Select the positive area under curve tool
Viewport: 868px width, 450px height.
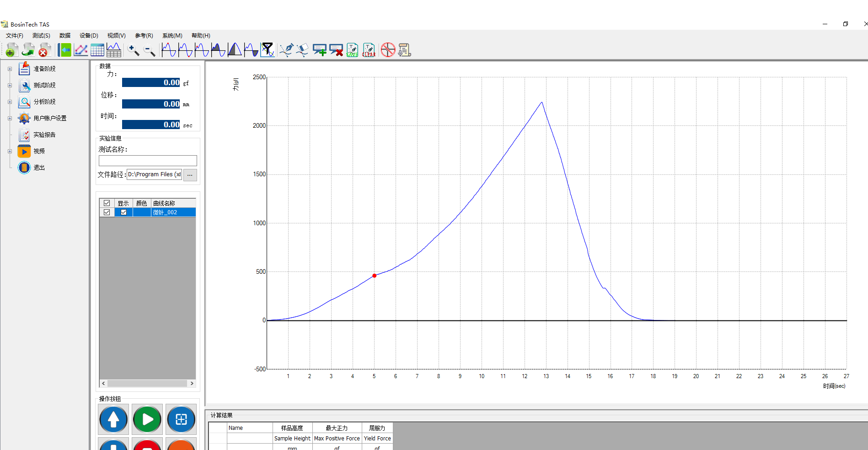218,50
